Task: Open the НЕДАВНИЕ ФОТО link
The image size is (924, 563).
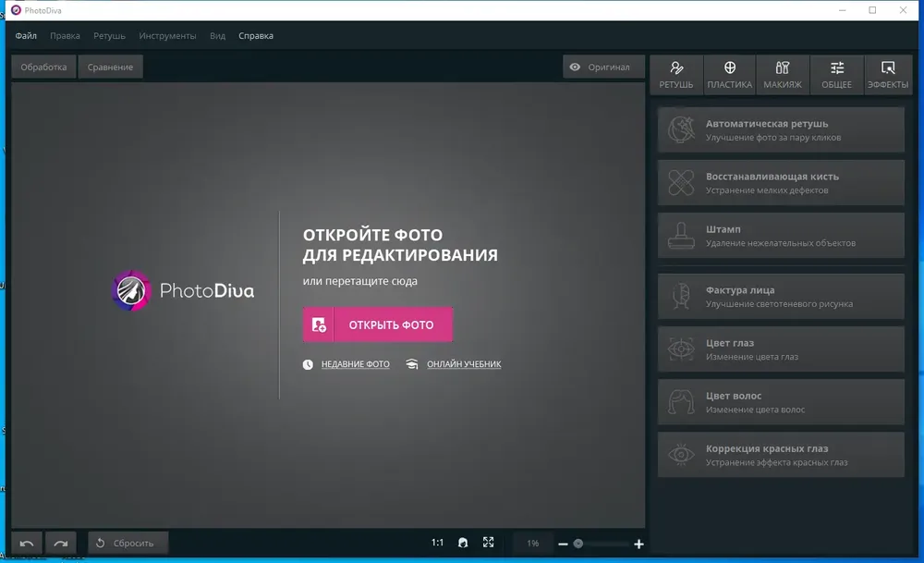Action: tap(356, 364)
